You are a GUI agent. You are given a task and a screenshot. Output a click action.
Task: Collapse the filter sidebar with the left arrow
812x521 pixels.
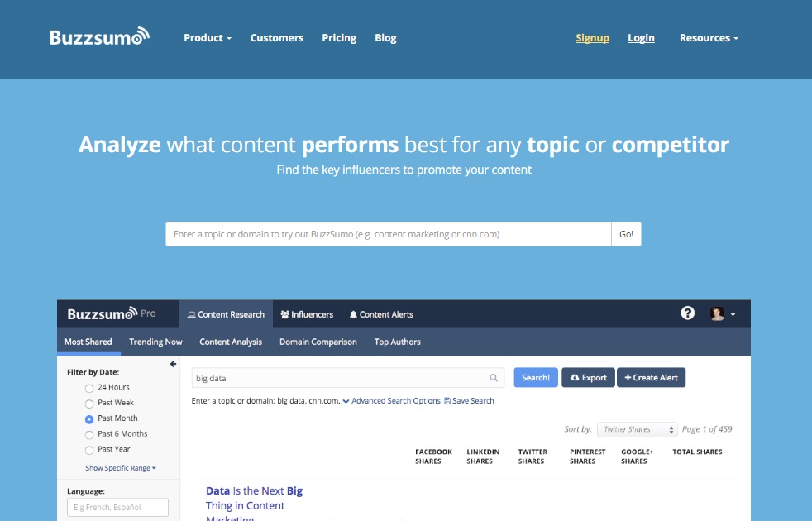pos(173,364)
